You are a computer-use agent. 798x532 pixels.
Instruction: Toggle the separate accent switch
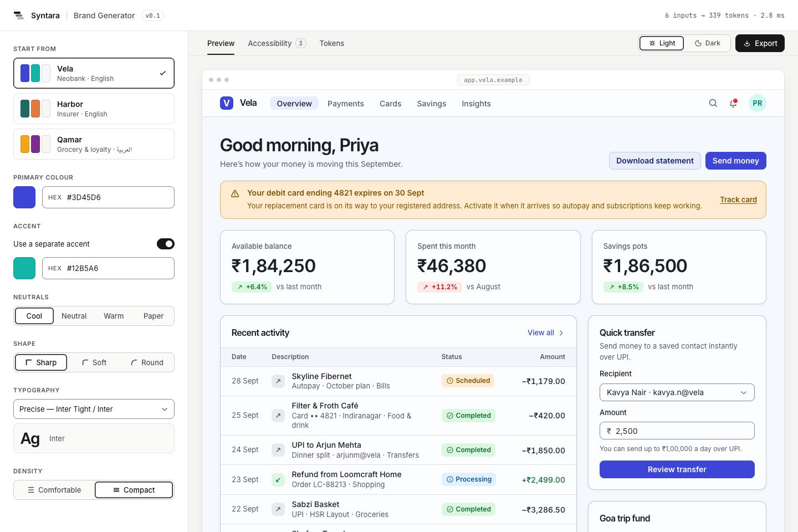coord(166,244)
